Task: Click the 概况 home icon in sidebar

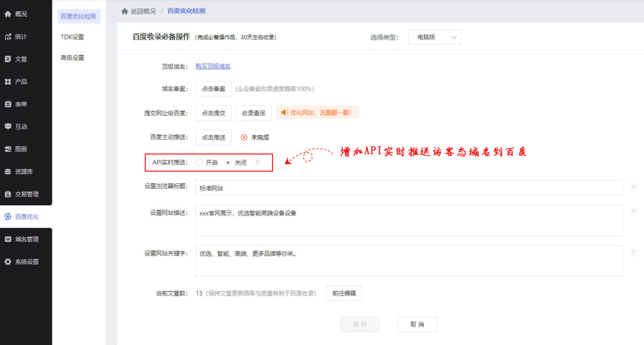Action: 8,14
